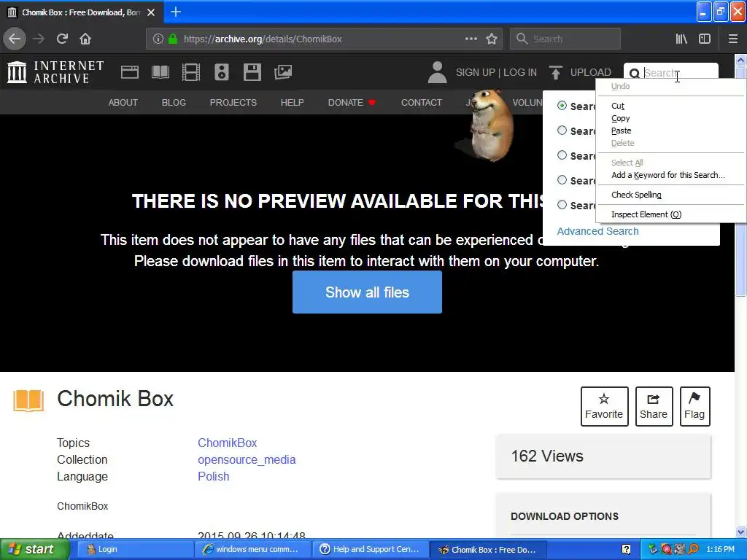
Task: Click the green padlock security icon
Action: coord(173,39)
